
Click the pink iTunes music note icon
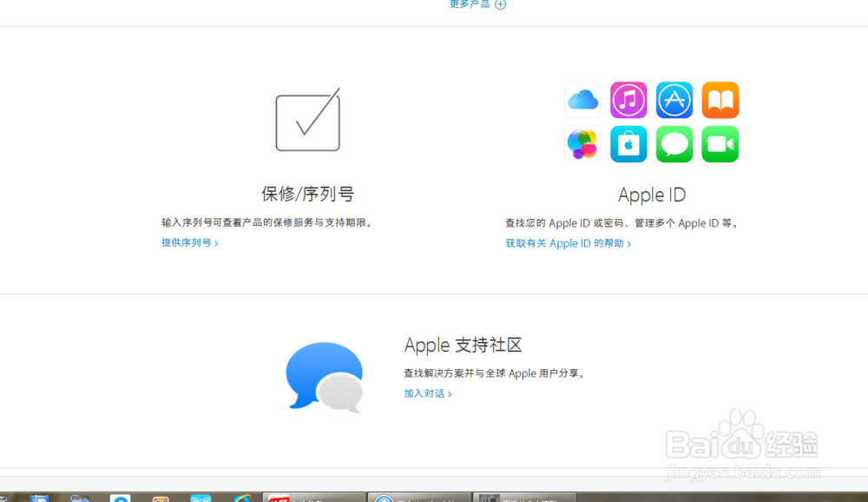[x=628, y=100]
